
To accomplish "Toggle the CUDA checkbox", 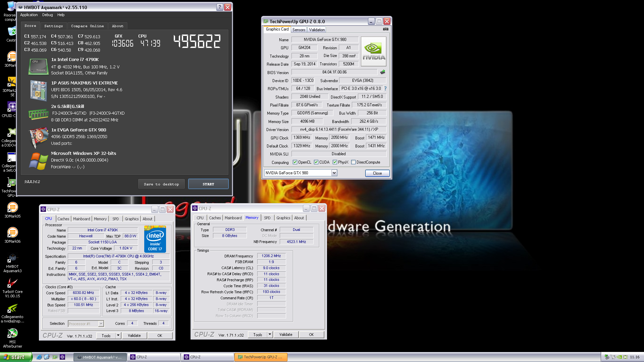I will click(x=316, y=162).
